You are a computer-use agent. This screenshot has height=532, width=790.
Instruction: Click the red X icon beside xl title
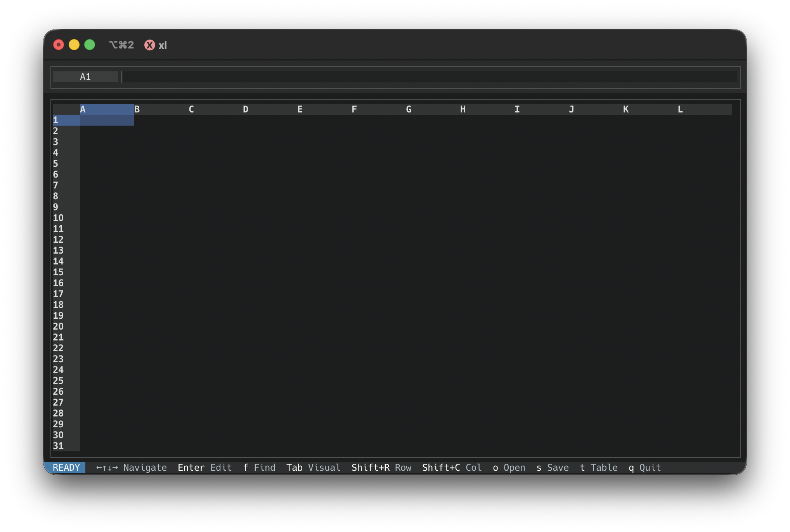point(150,45)
